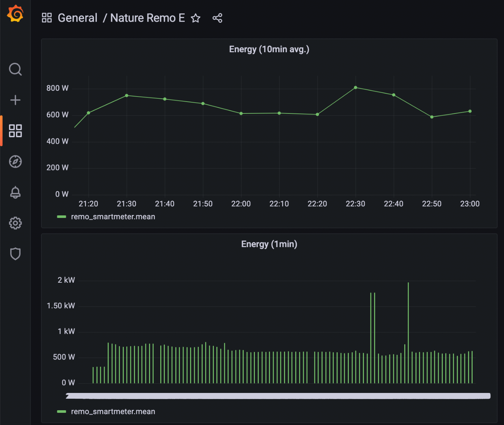Open the Grafana home logo

click(15, 14)
